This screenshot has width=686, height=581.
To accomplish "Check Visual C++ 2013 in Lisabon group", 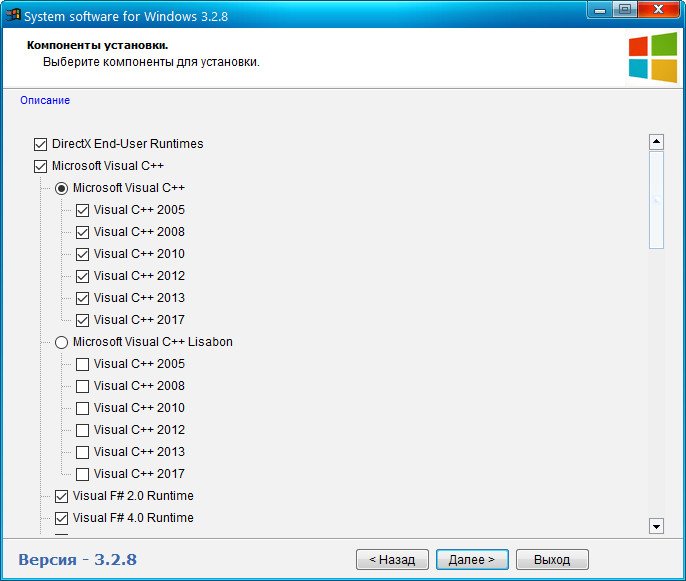I will point(82,452).
